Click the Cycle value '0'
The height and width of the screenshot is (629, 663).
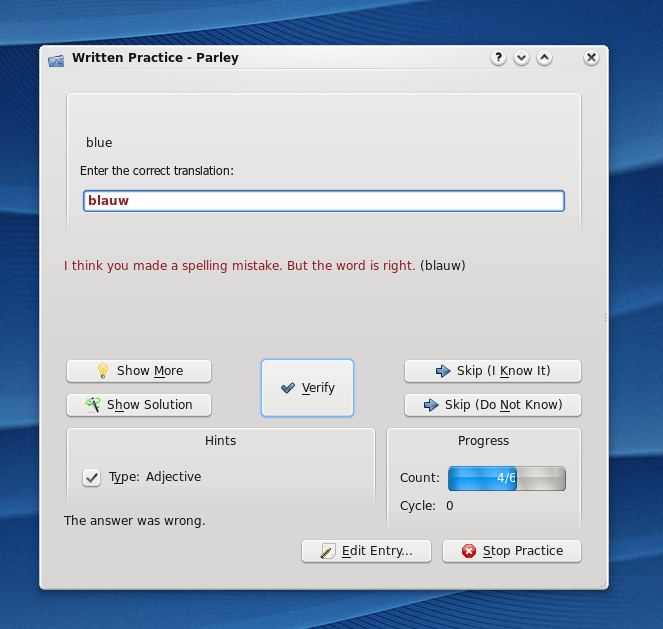point(449,506)
